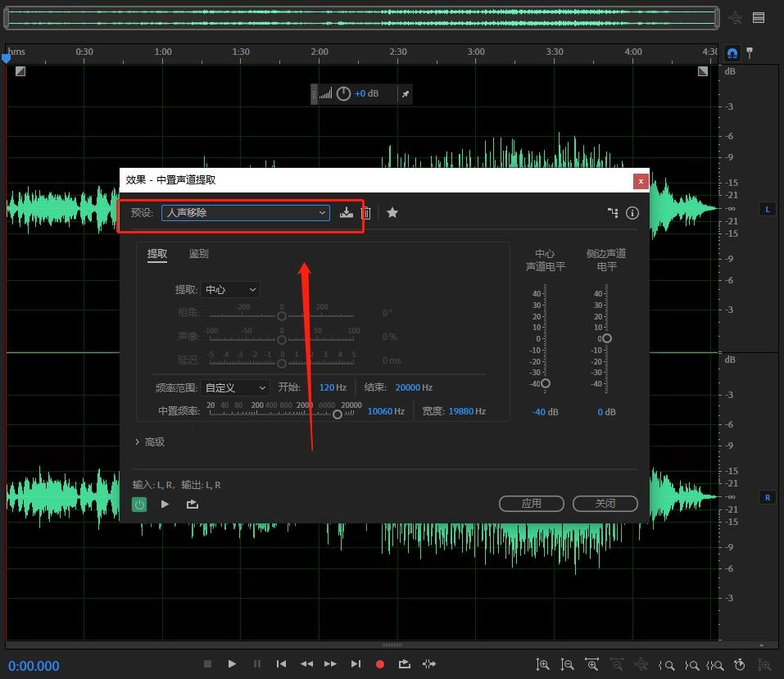The width and height of the screenshot is (784, 679).
Task: Click play in the bottom transport bar
Action: click(x=232, y=664)
